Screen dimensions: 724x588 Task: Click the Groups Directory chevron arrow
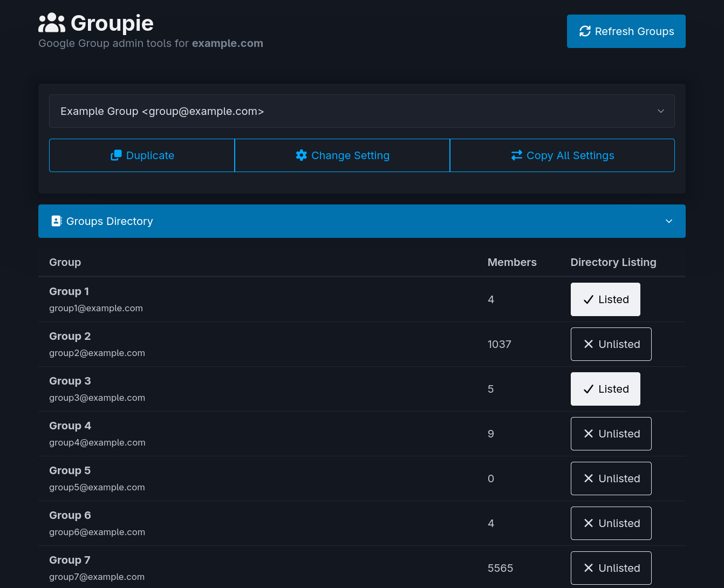(669, 221)
